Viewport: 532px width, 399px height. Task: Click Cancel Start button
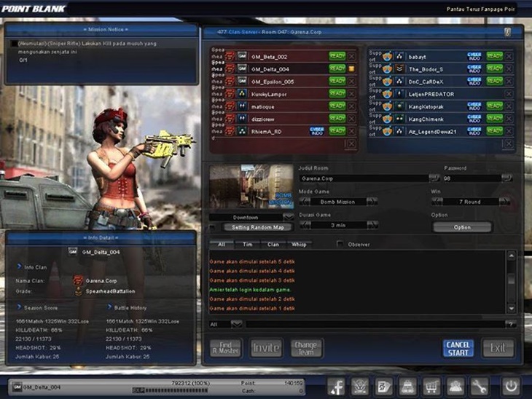tap(458, 349)
